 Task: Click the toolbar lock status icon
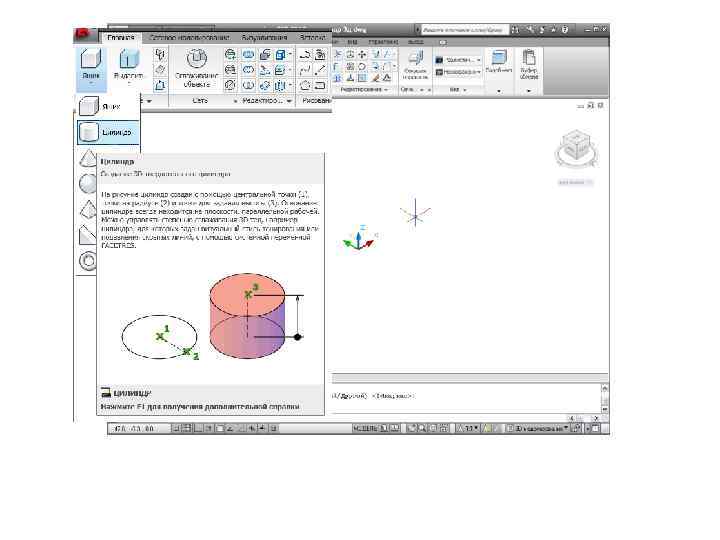click(577, 428)
